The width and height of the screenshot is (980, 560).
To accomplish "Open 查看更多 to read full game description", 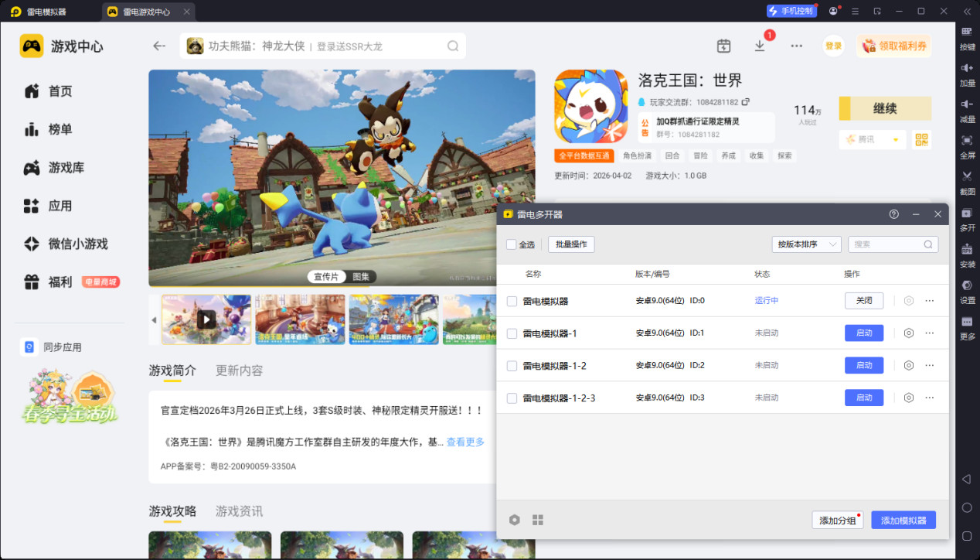I will (465, 441).
